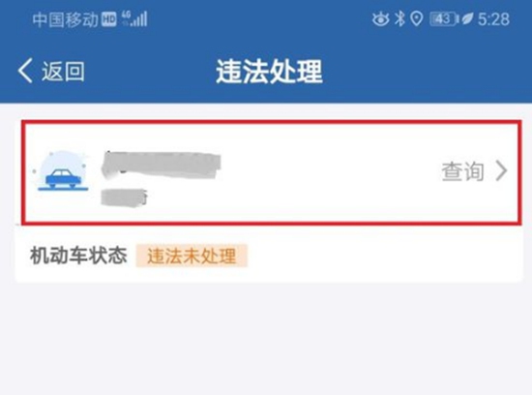Tap the location pin status icon

pyautogui.click(x=417, y=19)
